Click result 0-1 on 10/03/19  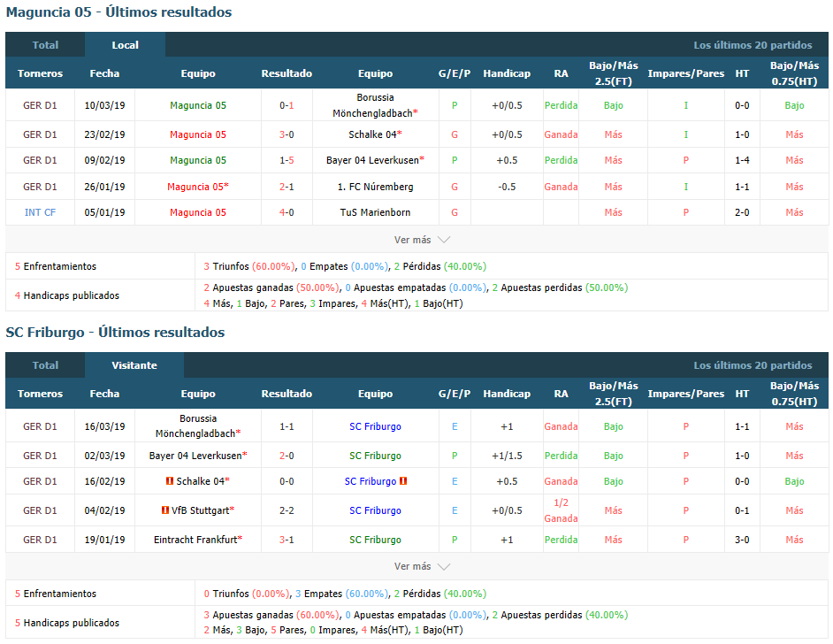[x=287, y=106]
